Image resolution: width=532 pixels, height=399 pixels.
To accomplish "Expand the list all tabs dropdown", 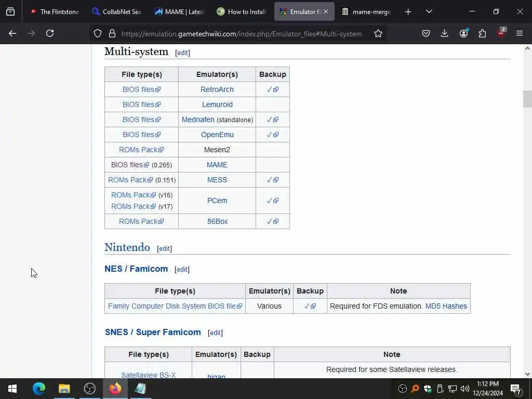I will click(429, 11).
